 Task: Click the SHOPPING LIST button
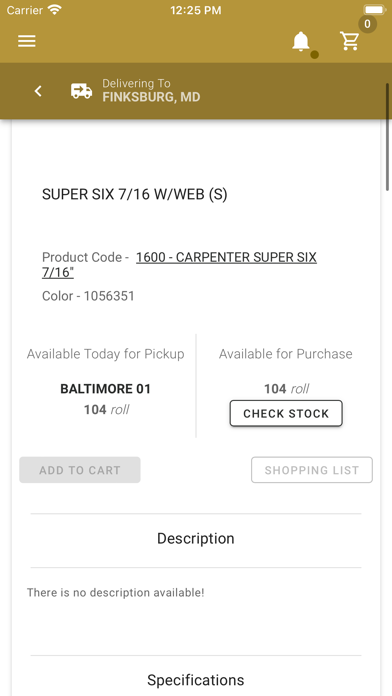tap(312, 470)
